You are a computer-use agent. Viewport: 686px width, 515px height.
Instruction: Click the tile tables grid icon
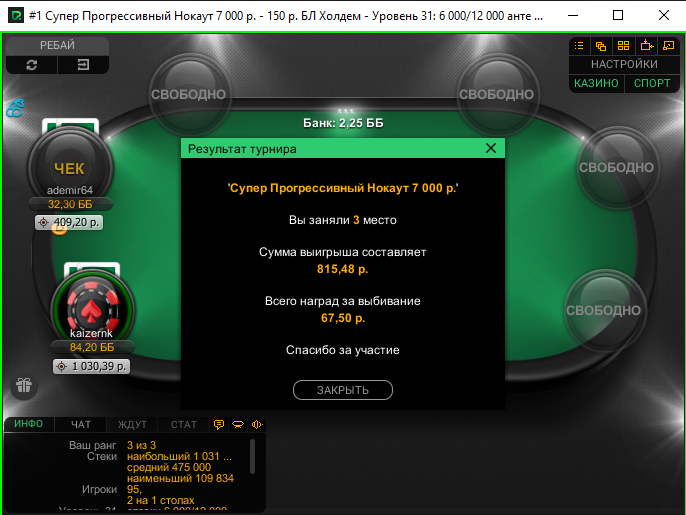coord(623,46)
